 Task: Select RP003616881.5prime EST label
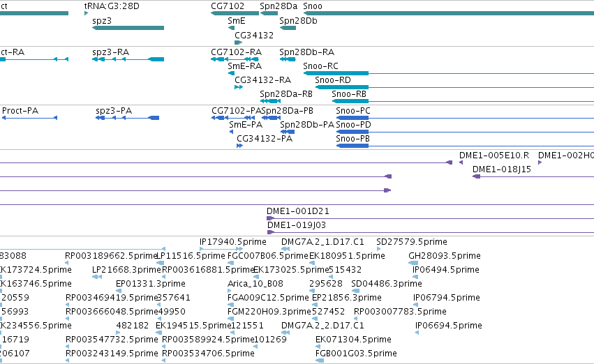click(x=208, y=270)
